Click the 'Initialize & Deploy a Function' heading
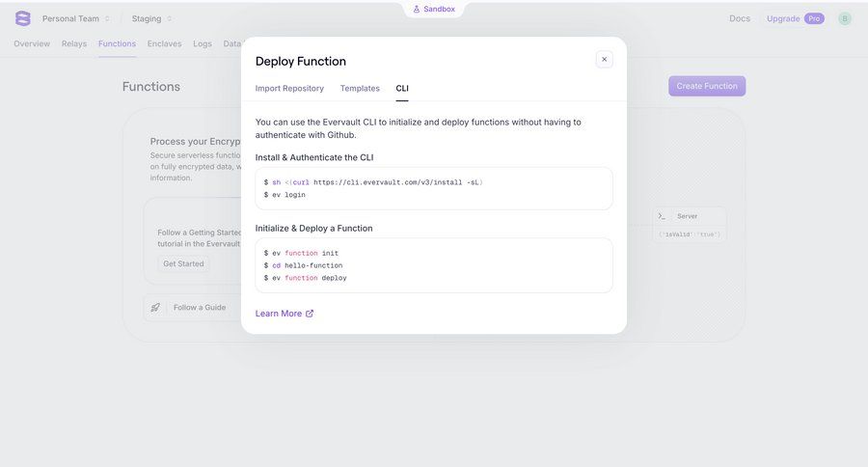The image size is (868, 467). pyautogui.click(x=313, y=229)
